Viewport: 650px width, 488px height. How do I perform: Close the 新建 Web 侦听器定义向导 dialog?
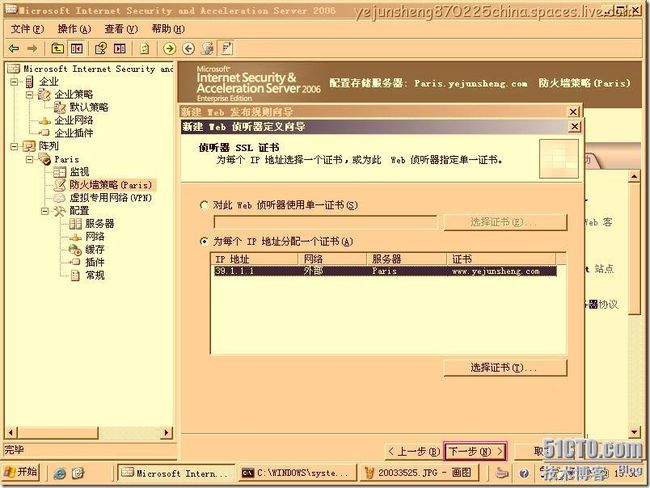pyautogui.click(x=574, y=126)
